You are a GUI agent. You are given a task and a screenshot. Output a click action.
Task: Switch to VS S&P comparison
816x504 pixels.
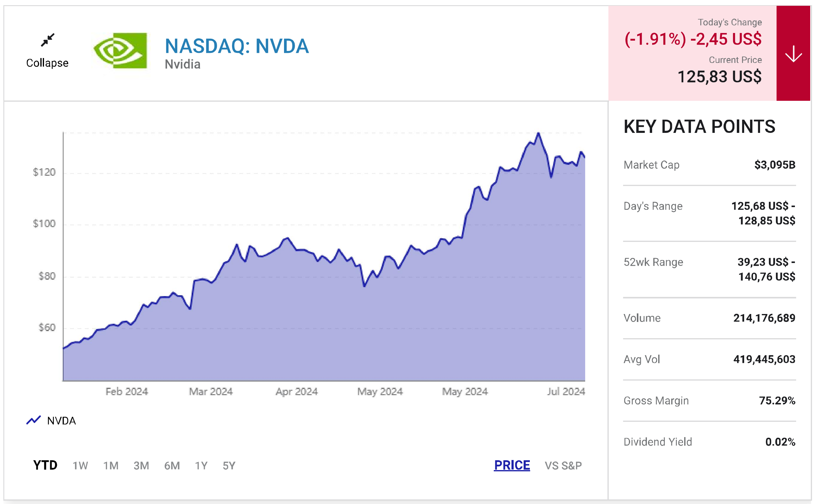coord(563,466)
